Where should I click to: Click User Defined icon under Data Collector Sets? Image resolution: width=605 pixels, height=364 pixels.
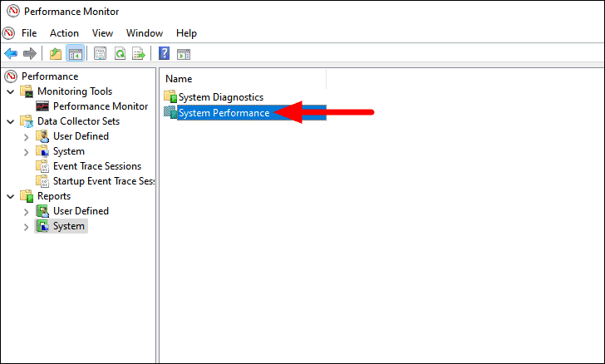tap(42, 136)
